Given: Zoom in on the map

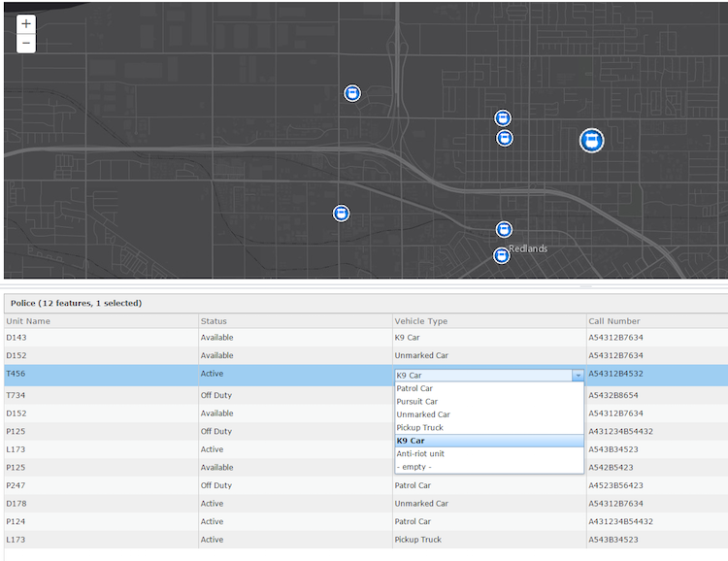Looking at the screenshot, I should point(26,23).
